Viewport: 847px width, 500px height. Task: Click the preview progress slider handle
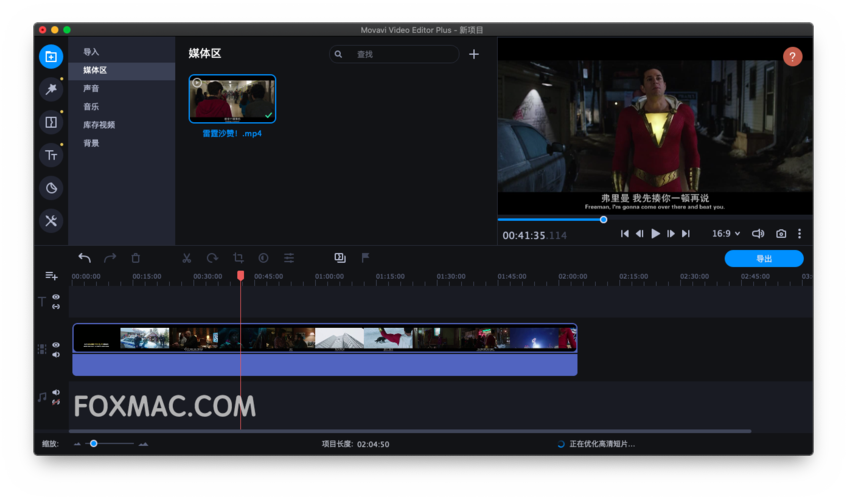[603, 220]
